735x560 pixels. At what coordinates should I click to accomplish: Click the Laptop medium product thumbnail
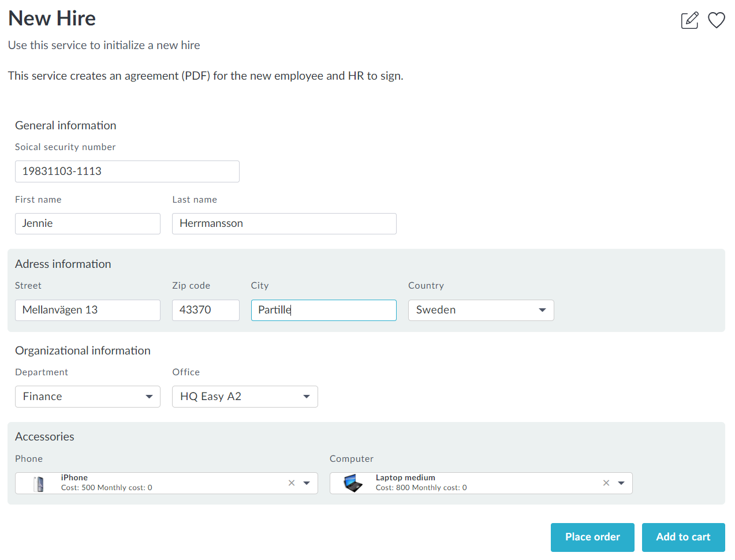[x=353, y=483]
